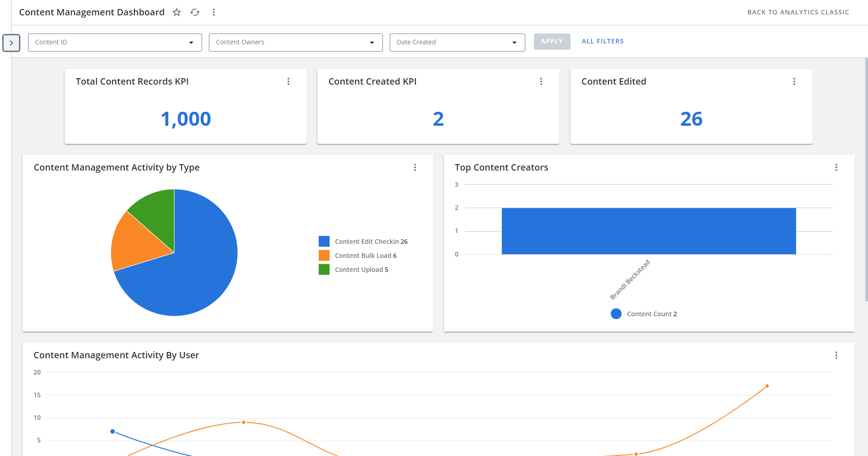The width and height of the screenshot is (868, 456).
Task: Open Content Created KPI options menu
Action: pyautogui.click(x=541, y=81)
